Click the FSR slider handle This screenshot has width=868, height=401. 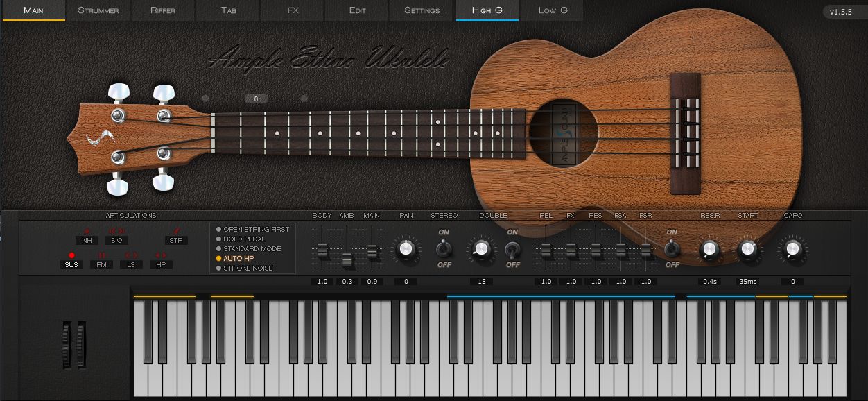point(645,250)
